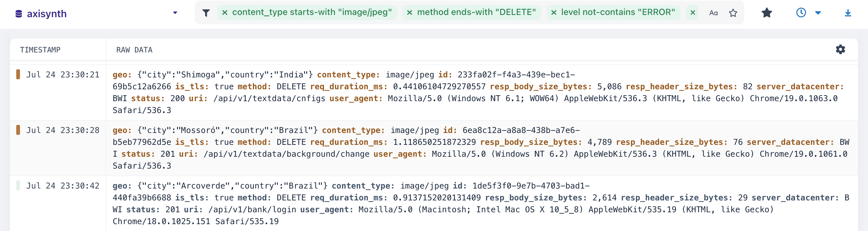This screenshot has height=231, width=868.
Task: Save filter with outlined star icon
Action: [733, 13]
